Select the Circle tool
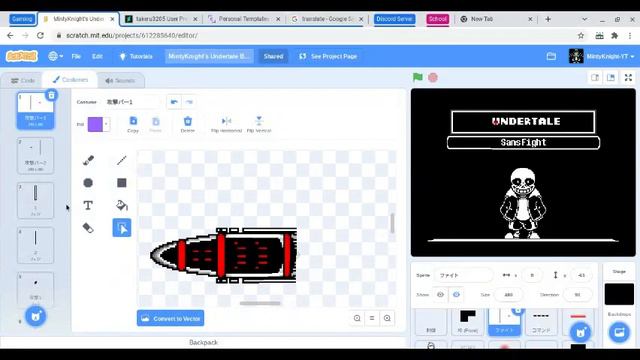This screenshot has height=360, width=640. [88, 183]
